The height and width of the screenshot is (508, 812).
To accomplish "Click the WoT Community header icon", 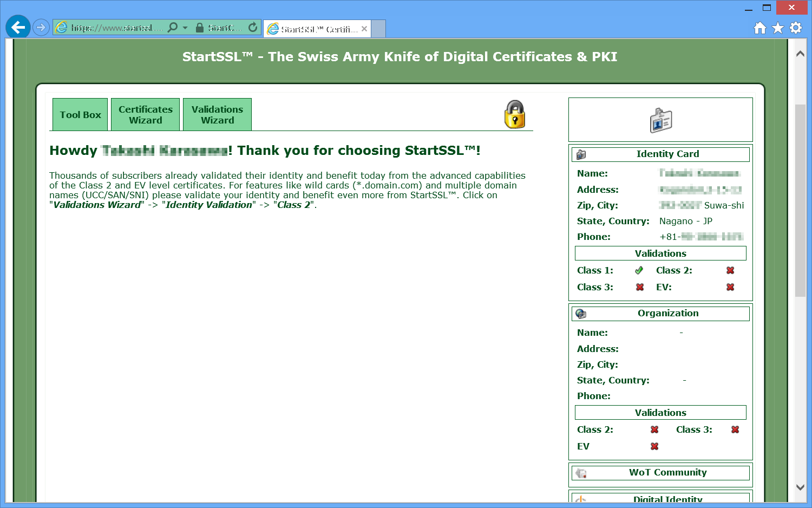I will pyautogui.click(x=581, y=473).
